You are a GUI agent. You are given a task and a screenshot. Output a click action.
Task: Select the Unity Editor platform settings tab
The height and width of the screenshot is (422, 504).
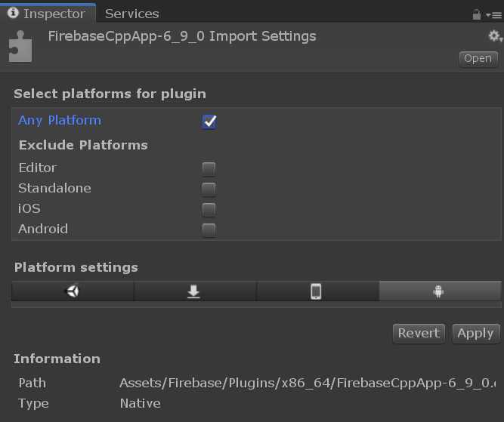[x=73, y=291]
